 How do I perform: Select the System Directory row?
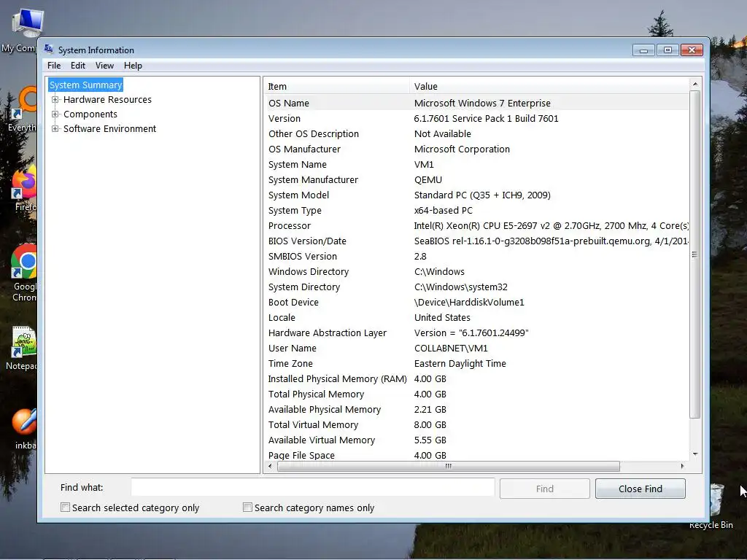tap(476, 287)
